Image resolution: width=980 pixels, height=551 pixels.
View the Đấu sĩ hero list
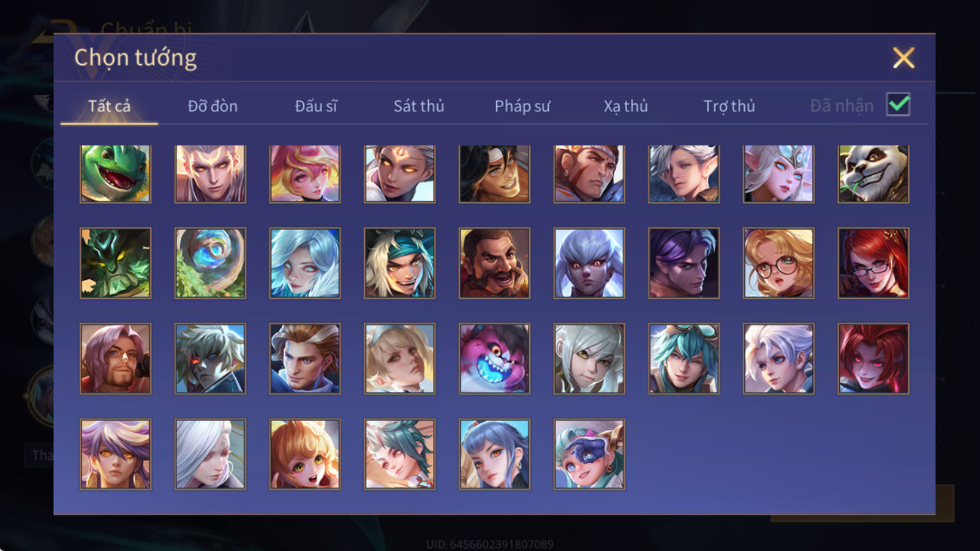tap(316, 106)
